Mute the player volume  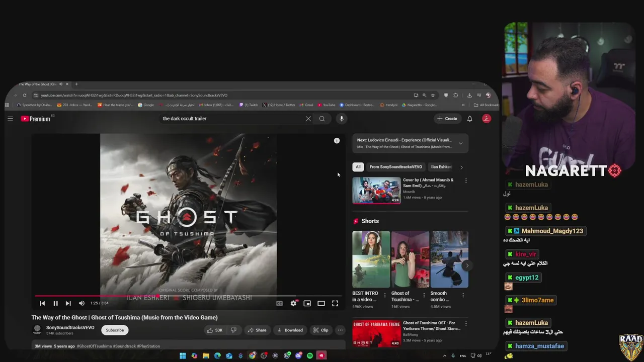coord(82,303)
